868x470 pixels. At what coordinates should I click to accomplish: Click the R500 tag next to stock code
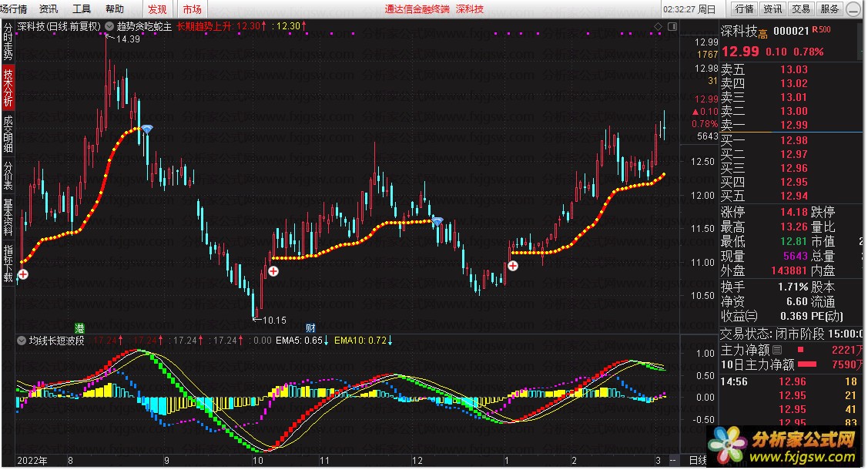click(822, 30)
